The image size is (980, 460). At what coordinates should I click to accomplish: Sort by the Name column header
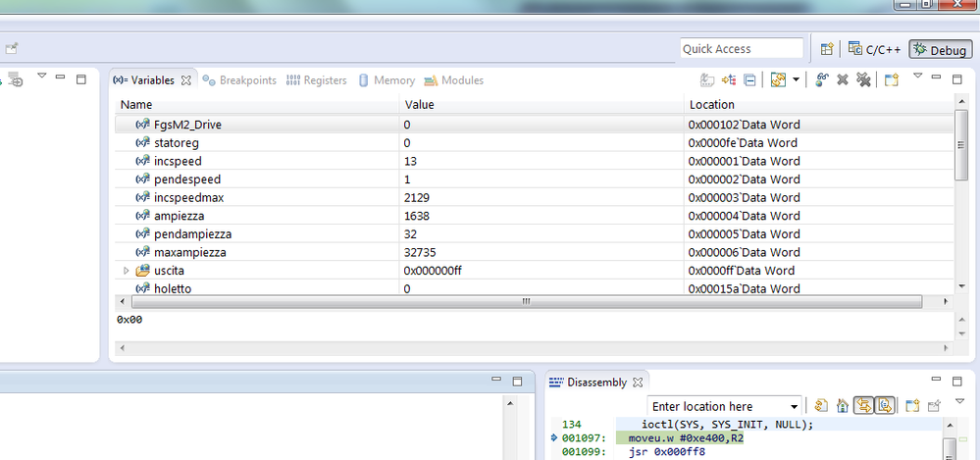256,104
